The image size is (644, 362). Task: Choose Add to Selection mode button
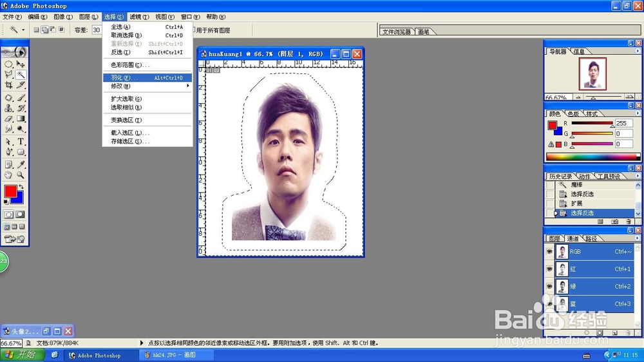pos(45,30)
